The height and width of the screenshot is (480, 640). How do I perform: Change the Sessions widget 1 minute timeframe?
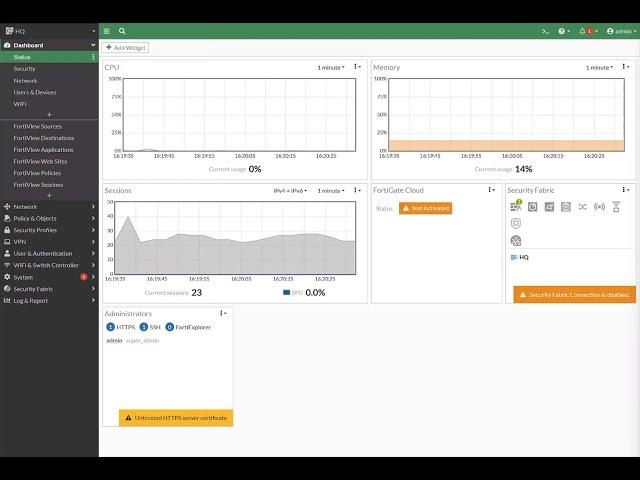click(331, 191)
